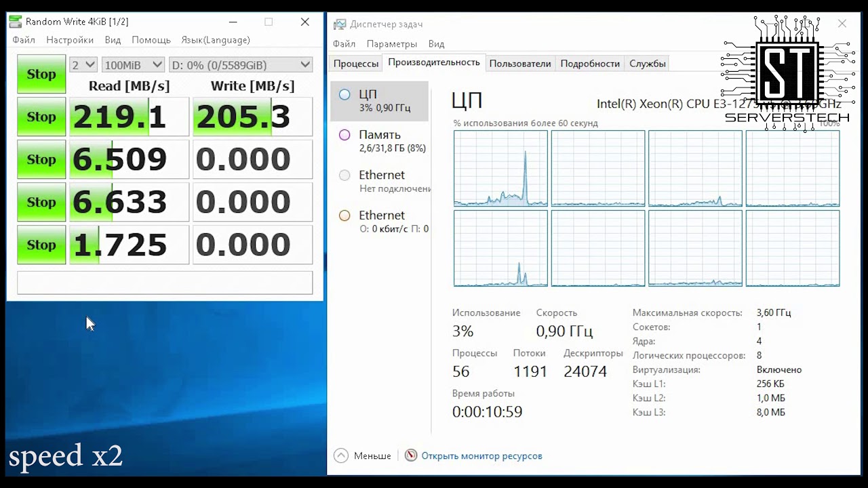The width and height of the screenshot is (868, 488).
Task: Maximize the CrystalDiskMark window
Action: 269,22
